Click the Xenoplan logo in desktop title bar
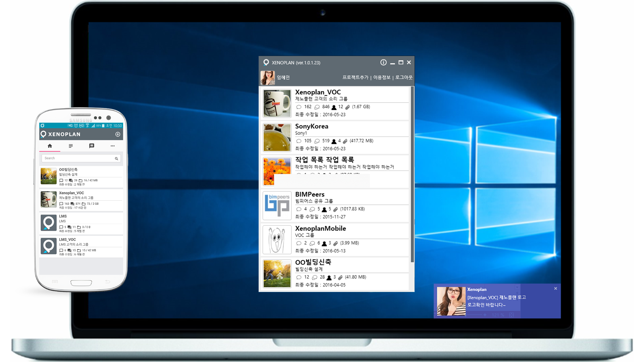The image size is (644, 362). [266, 62]
